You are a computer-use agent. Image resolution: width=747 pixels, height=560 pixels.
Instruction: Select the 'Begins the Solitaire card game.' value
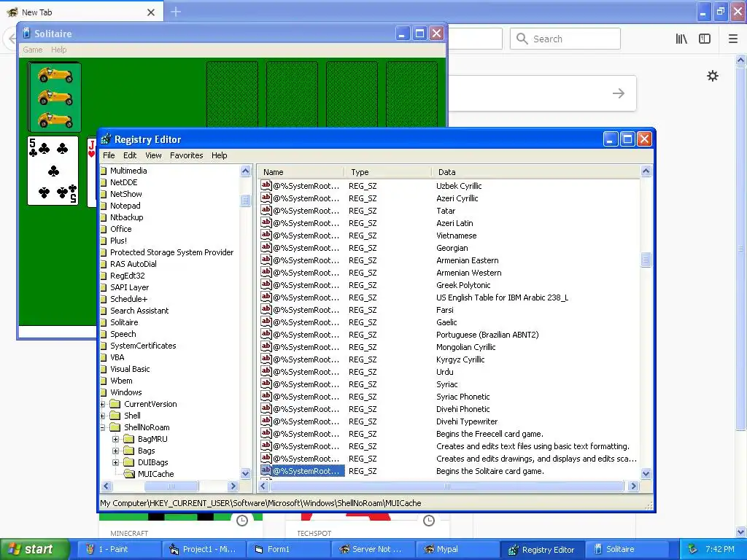489,471
